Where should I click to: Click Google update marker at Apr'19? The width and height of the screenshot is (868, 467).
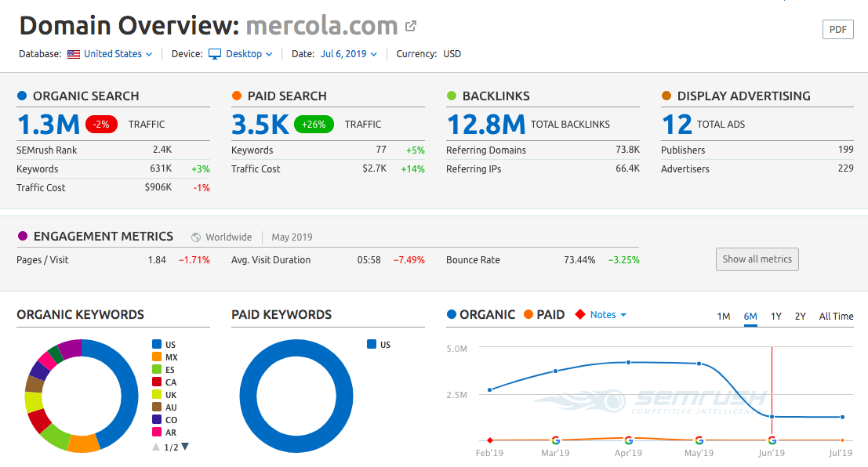point(628,440)
